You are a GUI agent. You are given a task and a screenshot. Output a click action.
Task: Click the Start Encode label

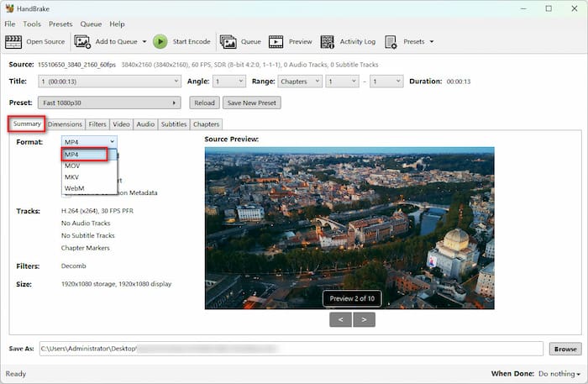point(192,42)
